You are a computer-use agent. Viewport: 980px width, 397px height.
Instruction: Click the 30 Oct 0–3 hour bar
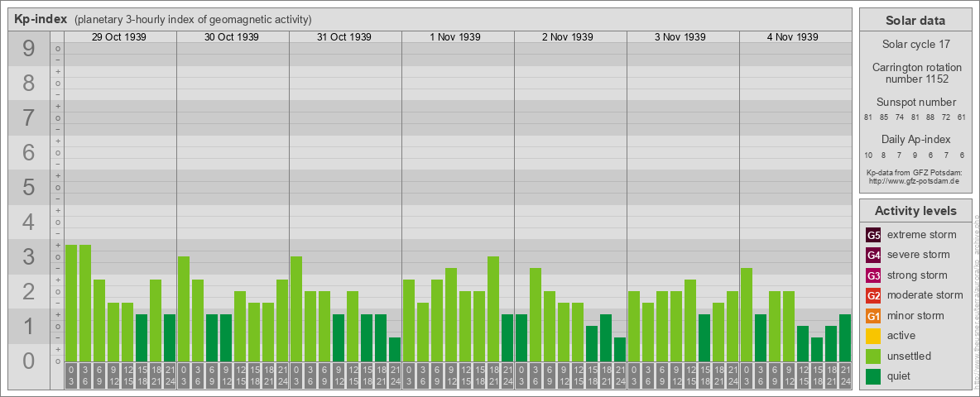[x=184, y=309]
